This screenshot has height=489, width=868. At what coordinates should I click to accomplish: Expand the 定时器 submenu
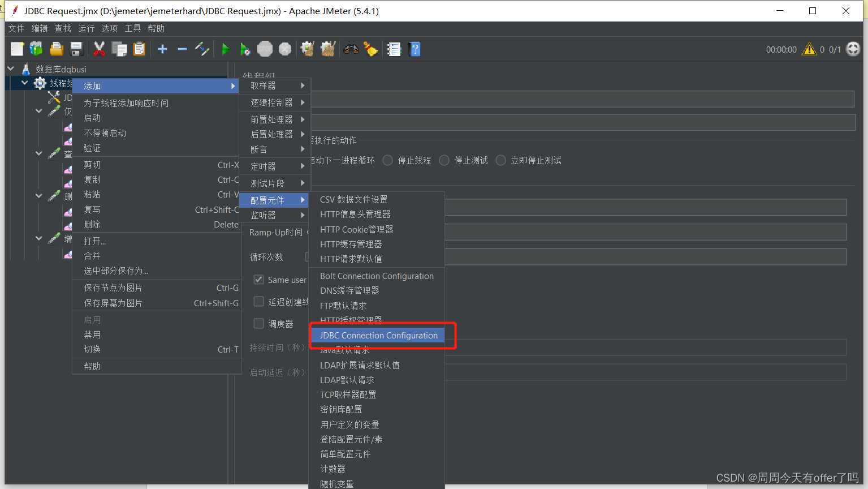(x=275, y=166)
